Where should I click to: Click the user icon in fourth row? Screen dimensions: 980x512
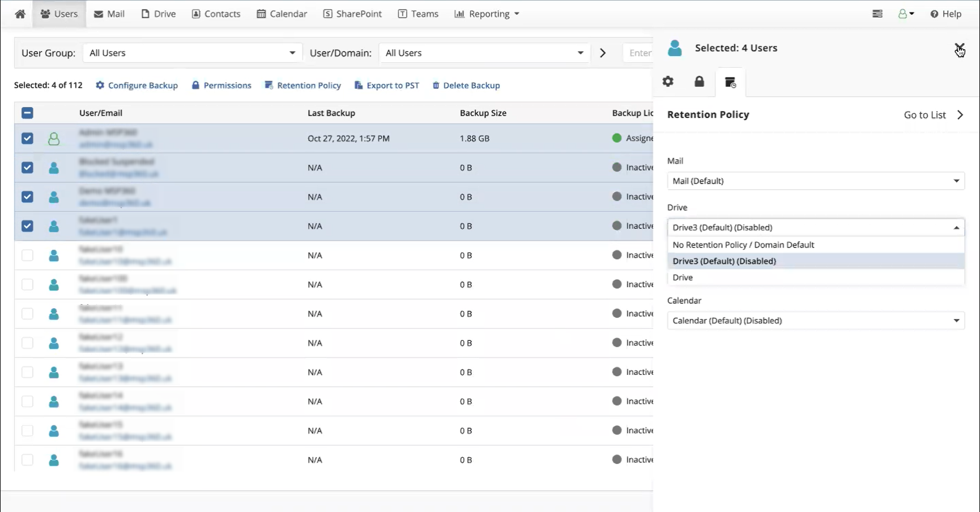pos(54,226)
